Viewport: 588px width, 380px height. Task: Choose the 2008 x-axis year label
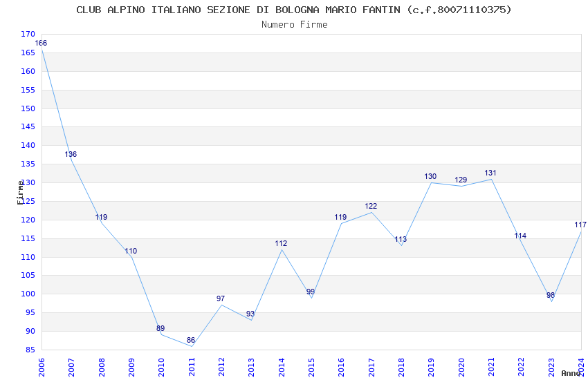[x=101, y=368]
